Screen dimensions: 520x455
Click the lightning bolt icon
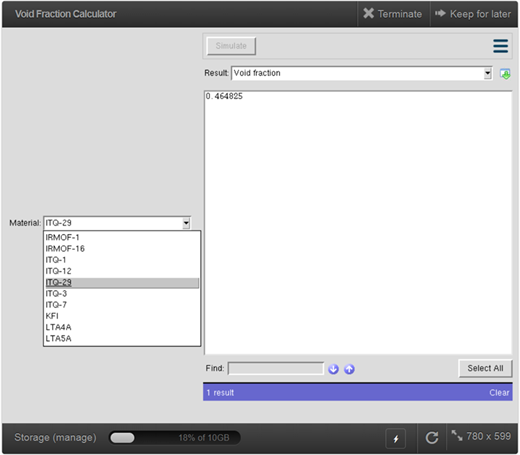[396, 438]
